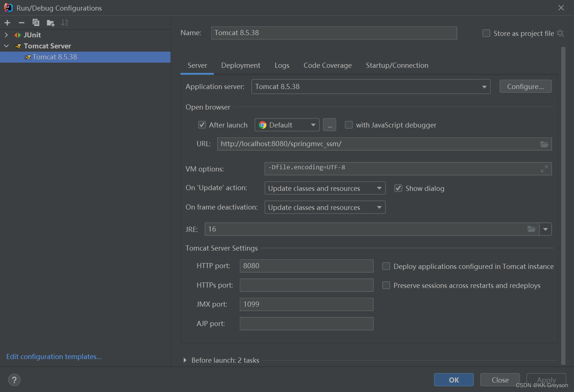Switch to the Server tab
Screen dimensions: 574x392
[197, 66]
